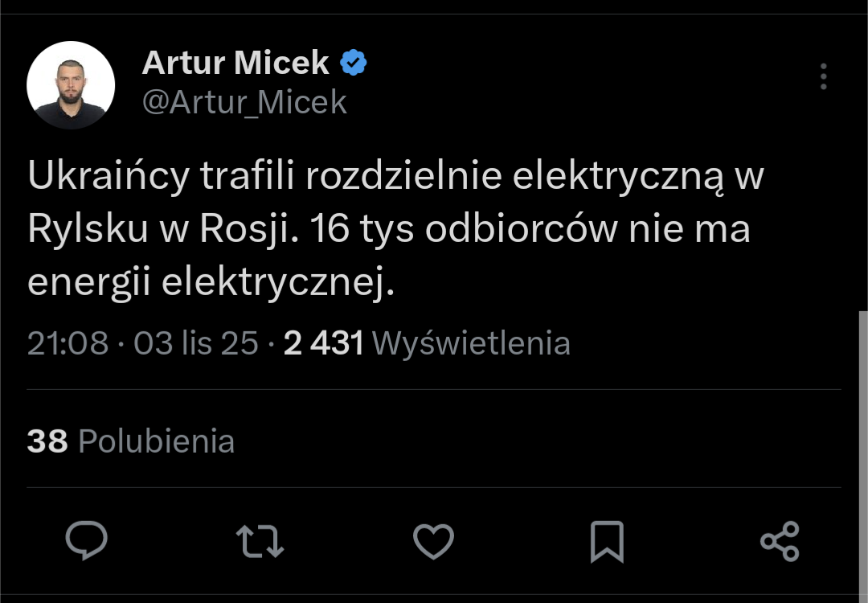Click the "energii elektrycznej" line of the tweet
The image size is (868, 603).
(x=211, y=281)
